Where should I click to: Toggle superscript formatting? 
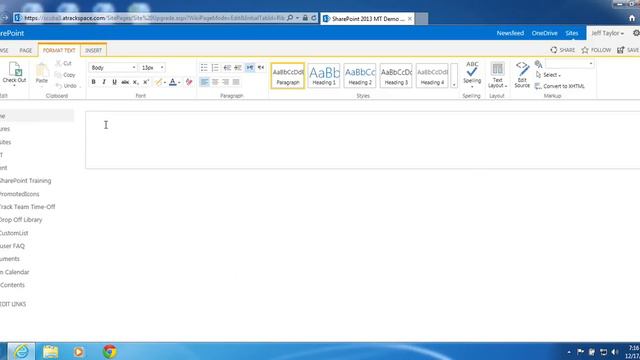point(146,82)
